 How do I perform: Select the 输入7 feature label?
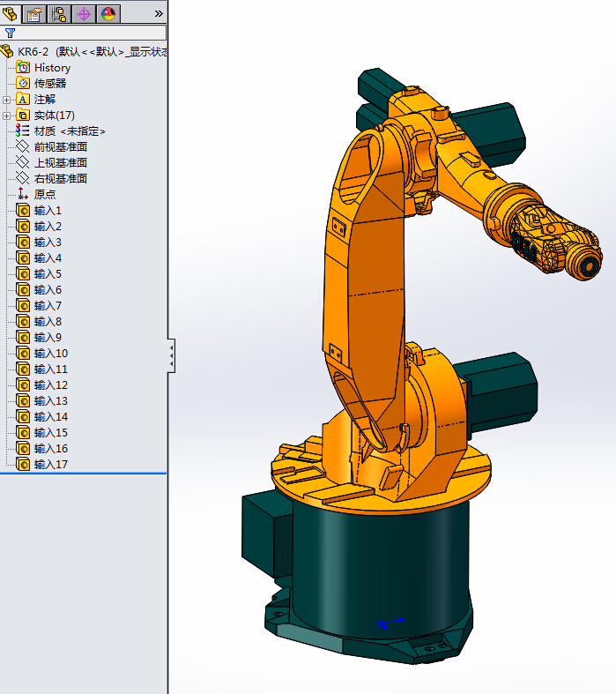[x=48, y=306]
